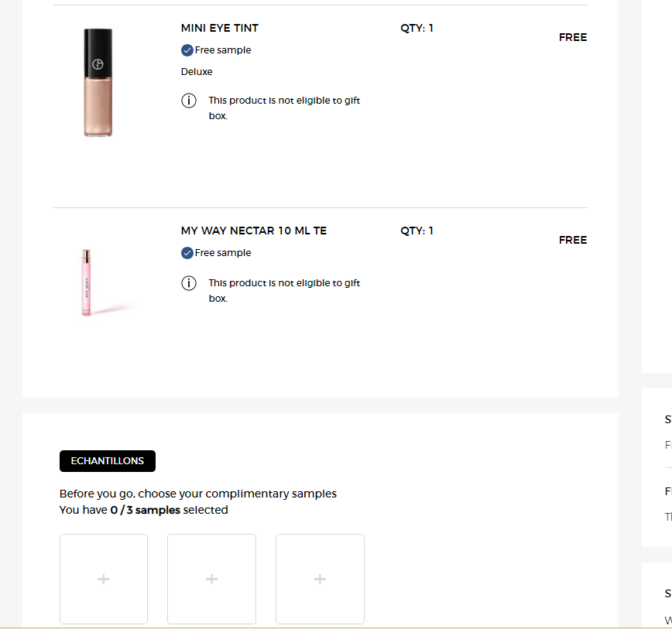The height and width of the screenshot is (629, 672).
Task: Click the Deluxe label under Mini Eye Tint
Action: click(x=197, y=72)
